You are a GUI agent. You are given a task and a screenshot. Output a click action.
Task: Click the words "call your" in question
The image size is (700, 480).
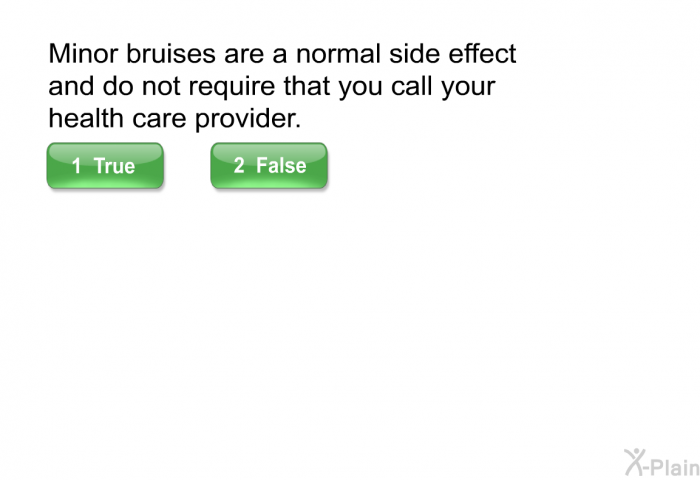point(443,86)
